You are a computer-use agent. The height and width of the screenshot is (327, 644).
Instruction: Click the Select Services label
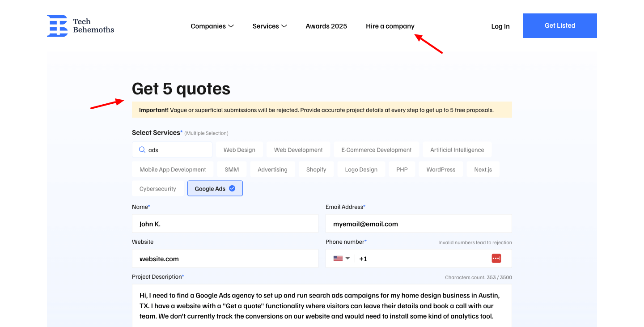(x=157, y=132)
